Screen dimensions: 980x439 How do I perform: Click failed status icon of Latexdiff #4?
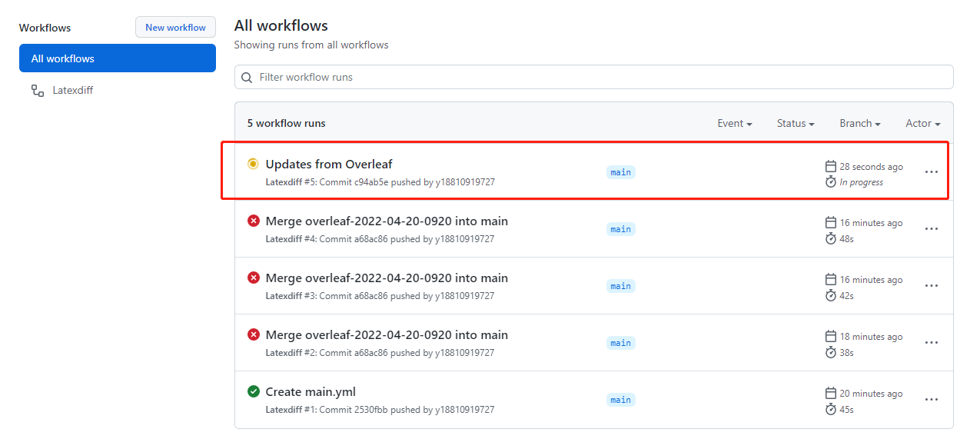point(253,221)
